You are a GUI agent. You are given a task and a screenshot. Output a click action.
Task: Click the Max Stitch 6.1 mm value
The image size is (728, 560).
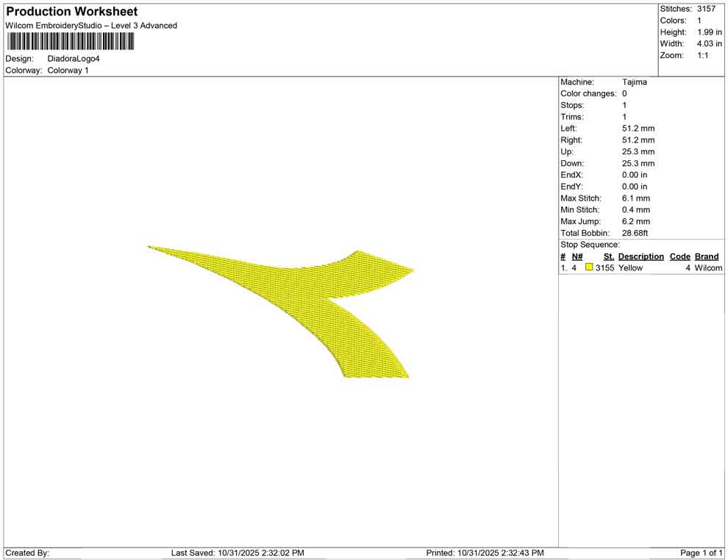pos(634,198)
